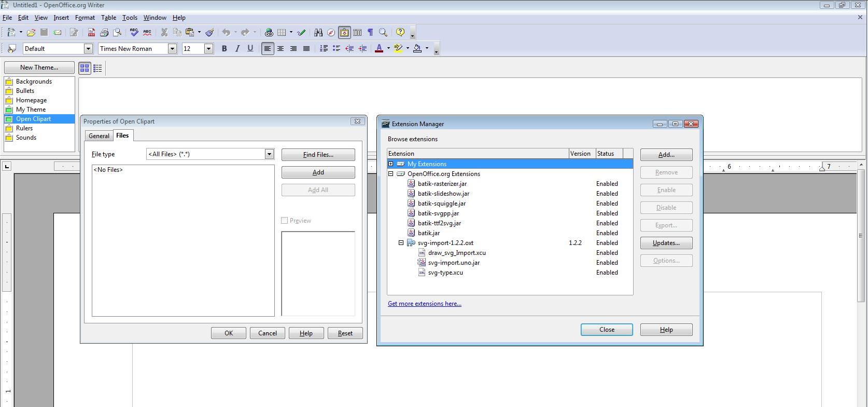The height and width of the screenshot is (407, 868).
Task: Click Add button in Properties dialog
Action: pos(318,172)
